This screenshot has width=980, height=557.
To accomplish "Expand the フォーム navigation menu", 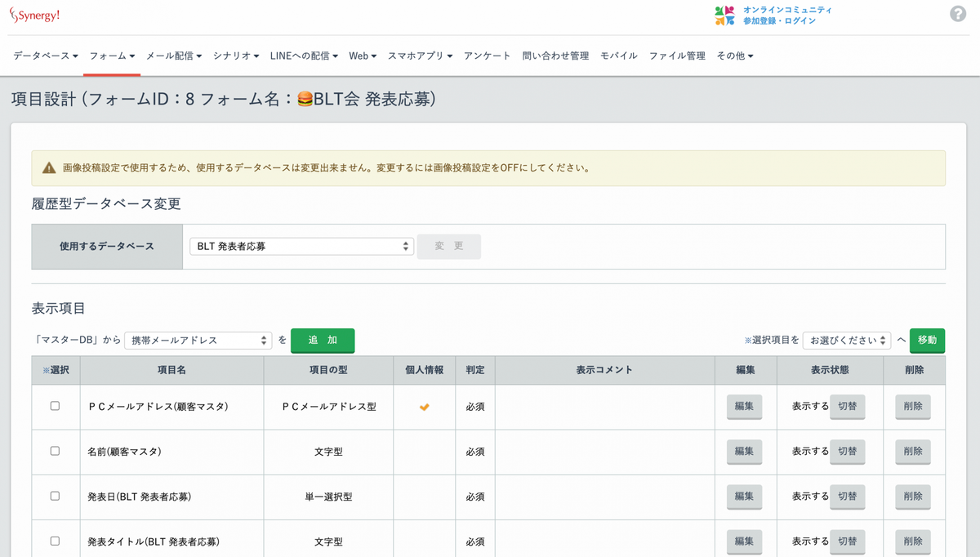I will point(111,56).
